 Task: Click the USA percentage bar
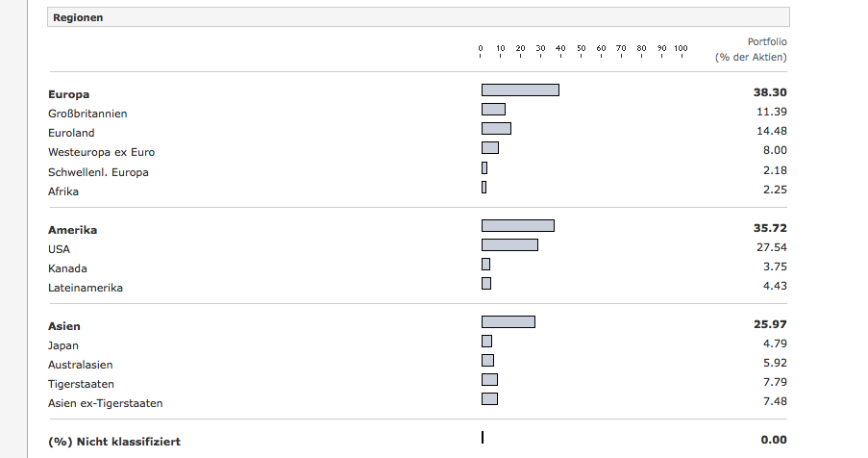[509, 245]
